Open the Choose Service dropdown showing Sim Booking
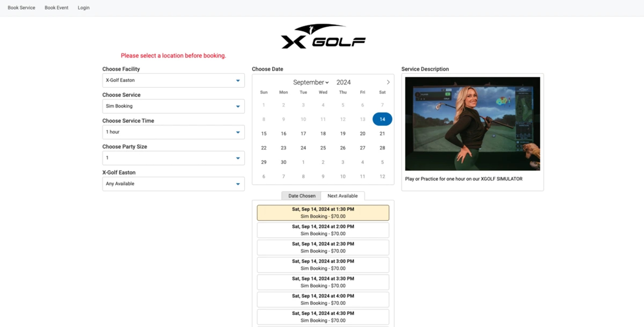The image size is (644, 327). [173, 106]
